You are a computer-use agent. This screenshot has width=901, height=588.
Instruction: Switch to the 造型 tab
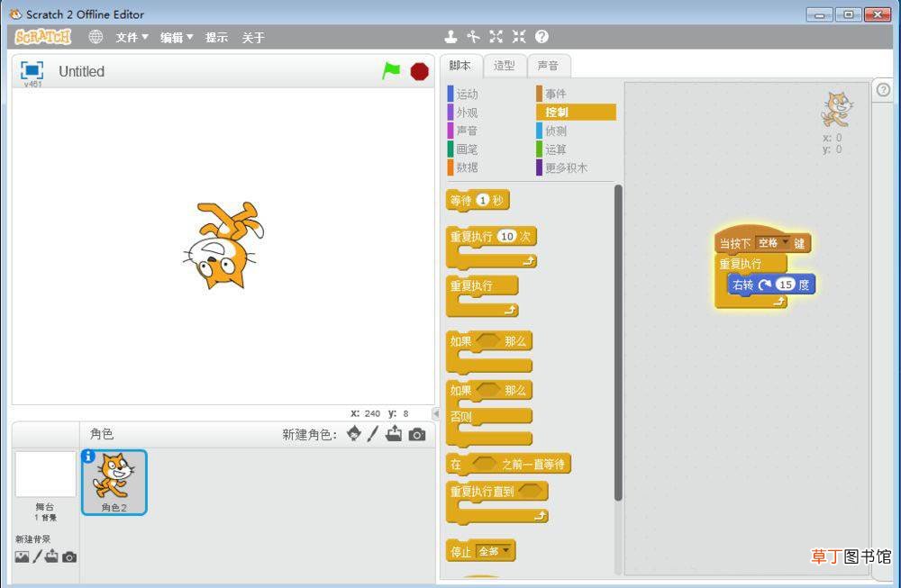click(x=505, y=66)
